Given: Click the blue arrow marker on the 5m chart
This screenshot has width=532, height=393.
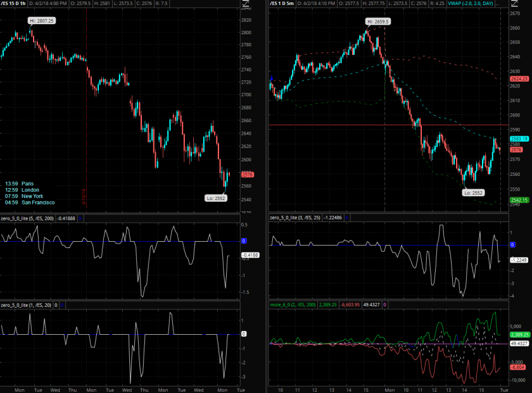Looking at the screenshot, I should click(x=272, y=80).
